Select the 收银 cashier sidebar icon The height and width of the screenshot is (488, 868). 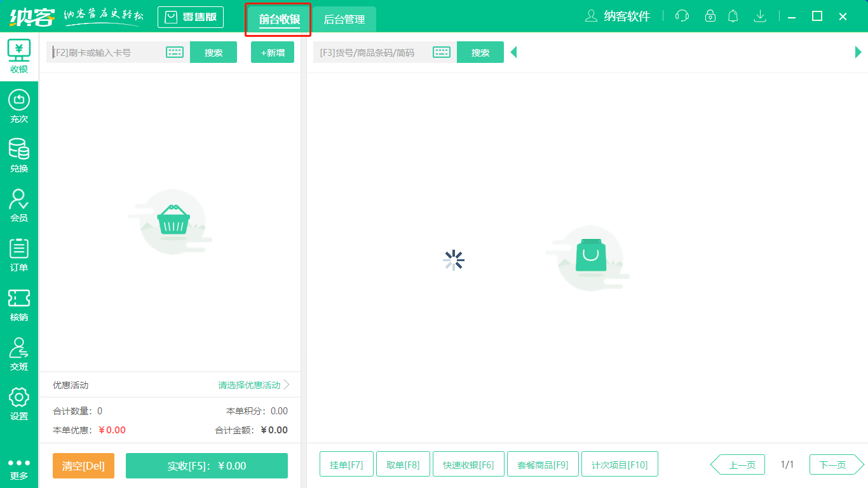click(x=18, y=55)
